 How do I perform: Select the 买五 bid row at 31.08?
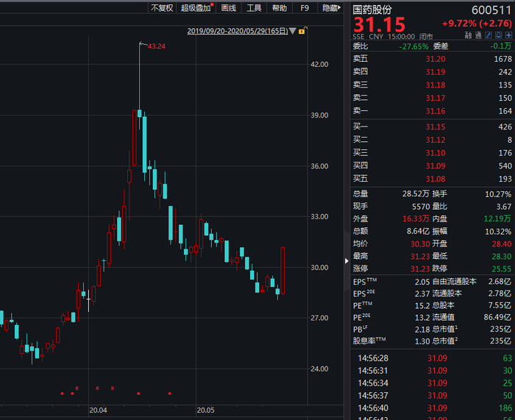(433, 179)
